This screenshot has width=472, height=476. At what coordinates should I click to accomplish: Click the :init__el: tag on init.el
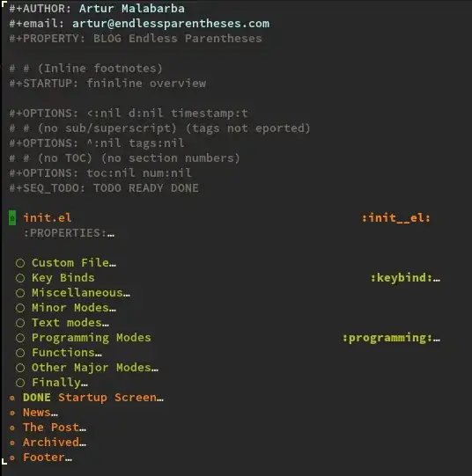pyautogui.click(x=396, y=218)
